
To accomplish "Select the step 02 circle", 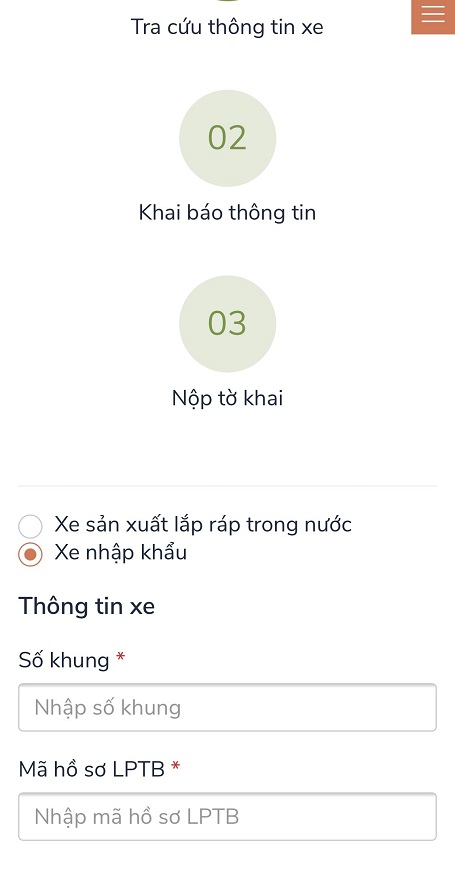I will pos(228,138).
